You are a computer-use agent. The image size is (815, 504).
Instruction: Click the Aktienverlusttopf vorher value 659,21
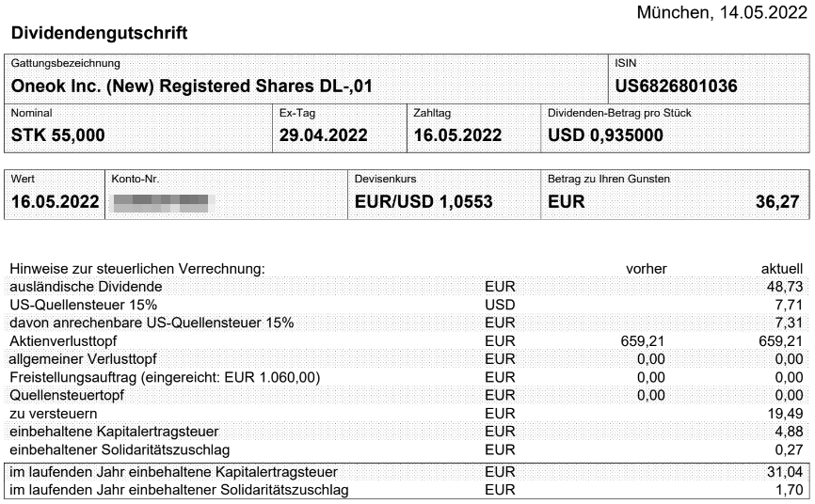click(x=645, y=340)
